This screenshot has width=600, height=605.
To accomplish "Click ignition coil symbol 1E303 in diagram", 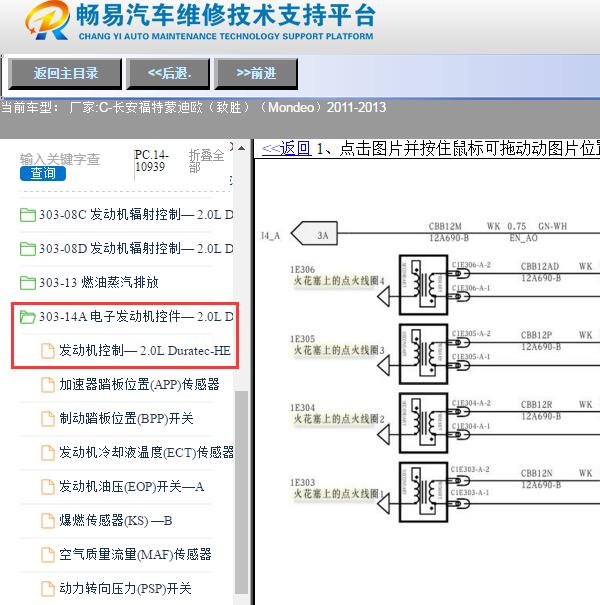I will 423,492.
